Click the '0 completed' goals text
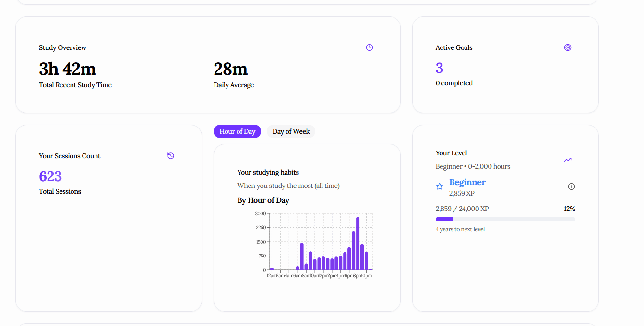This screenshot has height=326, width=644. tap(454, 83)
